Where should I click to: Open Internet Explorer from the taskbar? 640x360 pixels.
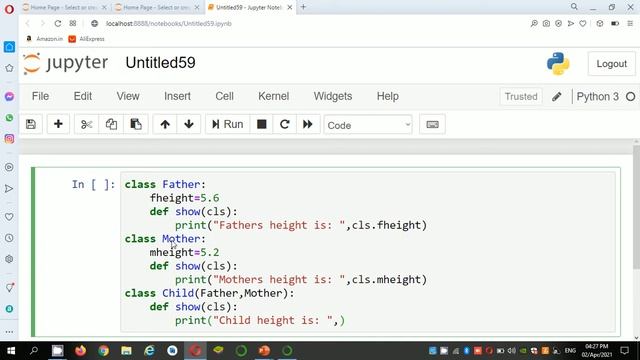pyautogui.click(x=149, y=351)
